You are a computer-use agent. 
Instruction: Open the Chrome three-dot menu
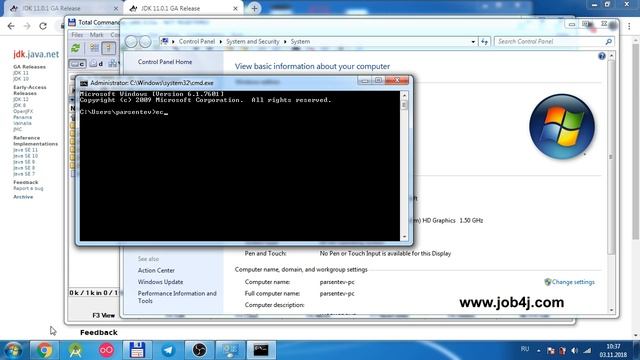629,26
